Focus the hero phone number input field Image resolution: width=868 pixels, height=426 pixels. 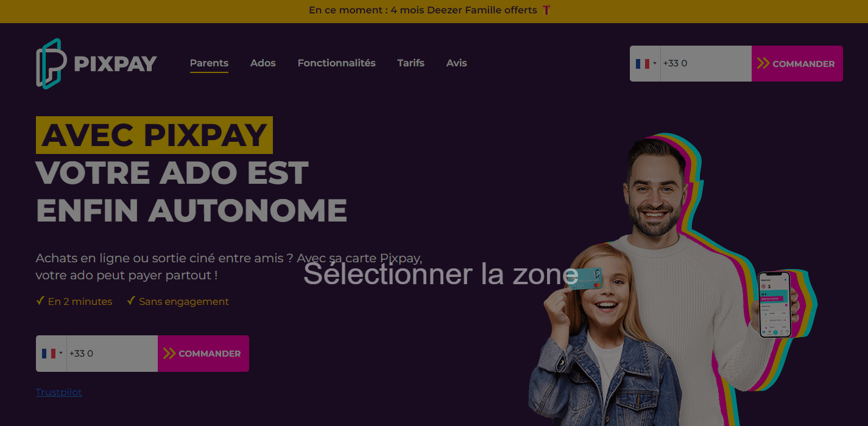pyautogui.click(x=112, y=354)
